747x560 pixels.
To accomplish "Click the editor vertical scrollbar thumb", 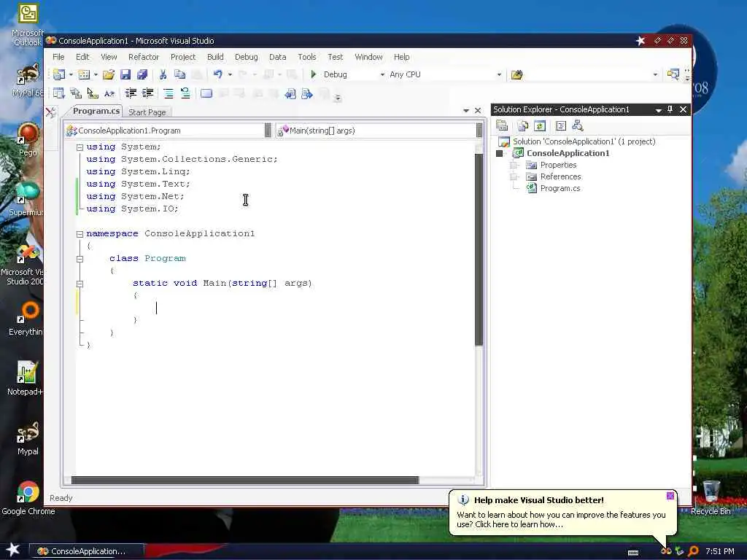I will (x=479, y=249).
